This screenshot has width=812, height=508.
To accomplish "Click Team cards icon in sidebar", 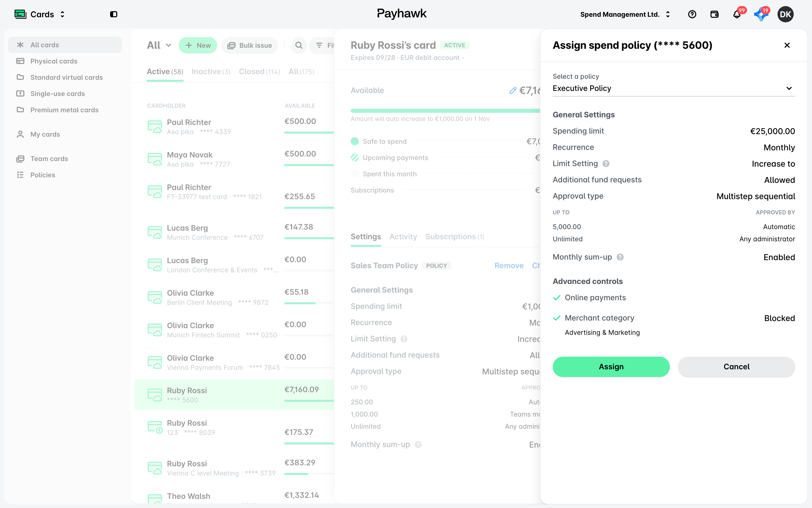I will (x=20, y=158).
